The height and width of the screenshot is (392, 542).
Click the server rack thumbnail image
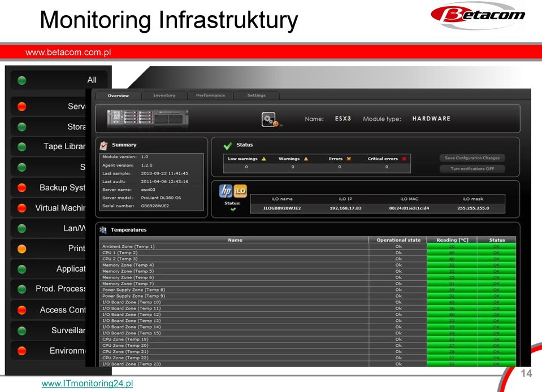(x=148, y=118)
